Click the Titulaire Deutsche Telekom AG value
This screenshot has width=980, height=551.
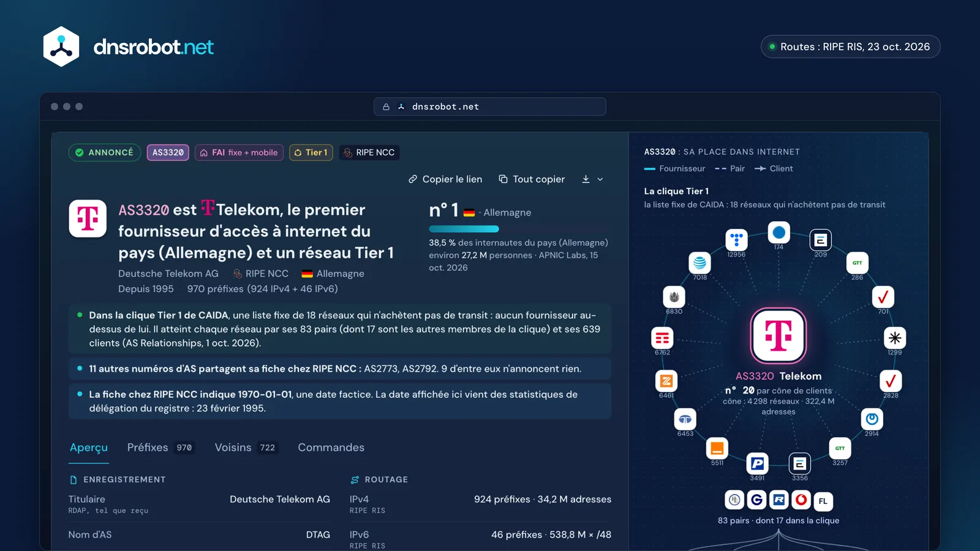point(280,499)
